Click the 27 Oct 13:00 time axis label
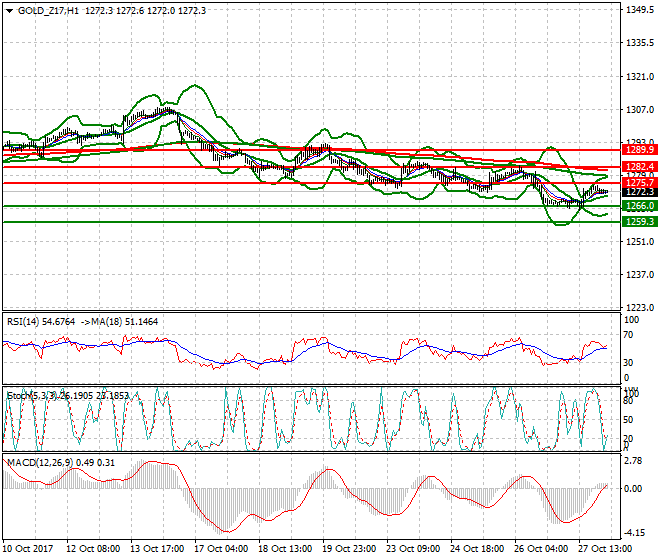The width and height of the screenshot is (660, 560). [605, 549]
